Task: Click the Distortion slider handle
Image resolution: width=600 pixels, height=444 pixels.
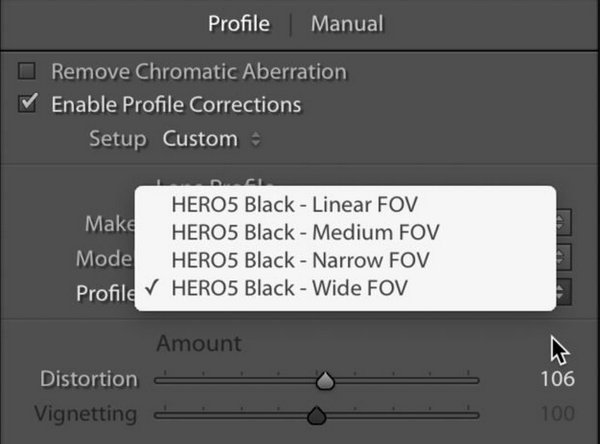Action: (325, 381)
